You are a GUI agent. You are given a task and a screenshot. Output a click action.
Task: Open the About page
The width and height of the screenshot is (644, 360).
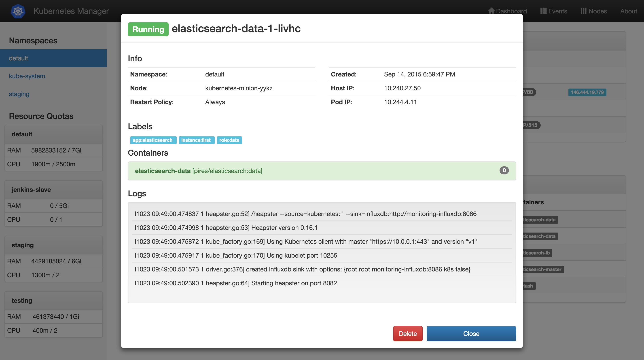click(x=628, y=11)
